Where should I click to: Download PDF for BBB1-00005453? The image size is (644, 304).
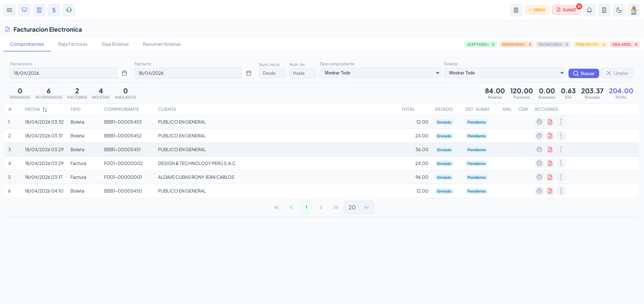[550, 122]
